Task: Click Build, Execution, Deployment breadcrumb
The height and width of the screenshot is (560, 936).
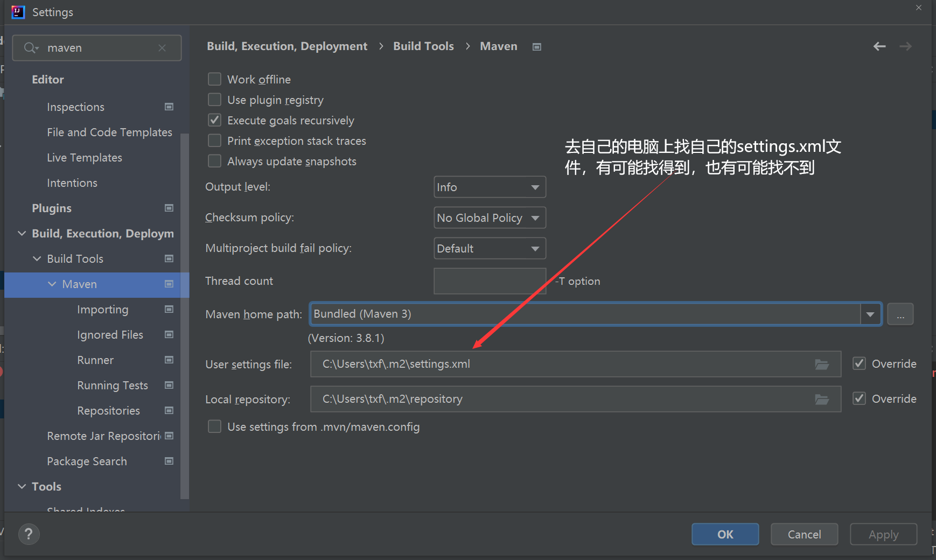Action: [287, 46]
